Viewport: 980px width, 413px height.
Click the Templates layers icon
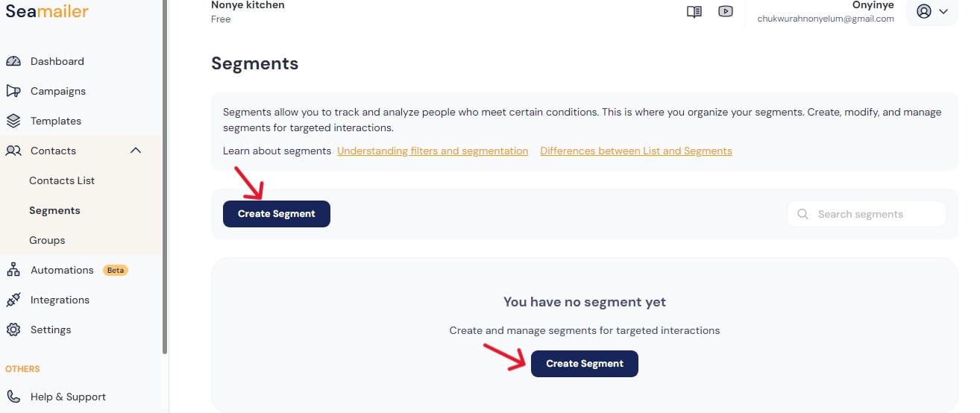tap(13, 121)
